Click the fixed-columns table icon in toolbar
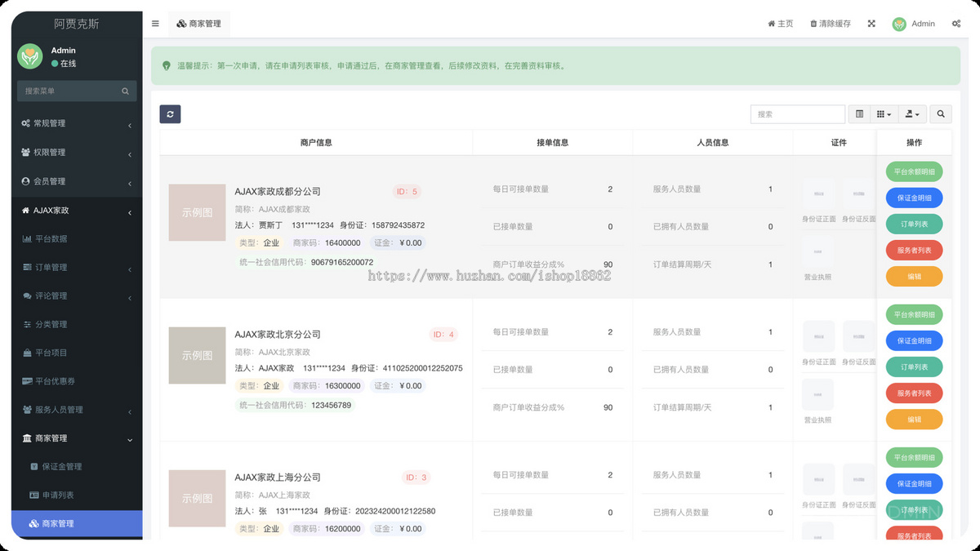The image size is (980, 551). [859, 113]
